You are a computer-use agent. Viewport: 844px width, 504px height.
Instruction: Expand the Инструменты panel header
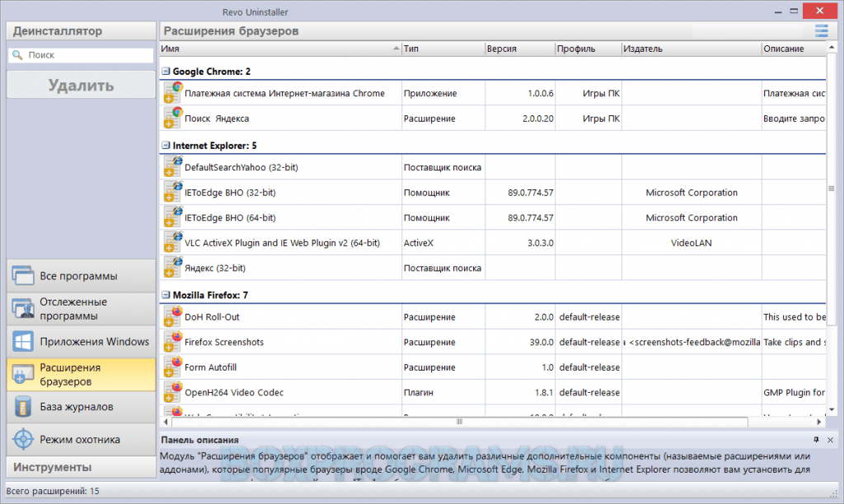tap(81, 467)
